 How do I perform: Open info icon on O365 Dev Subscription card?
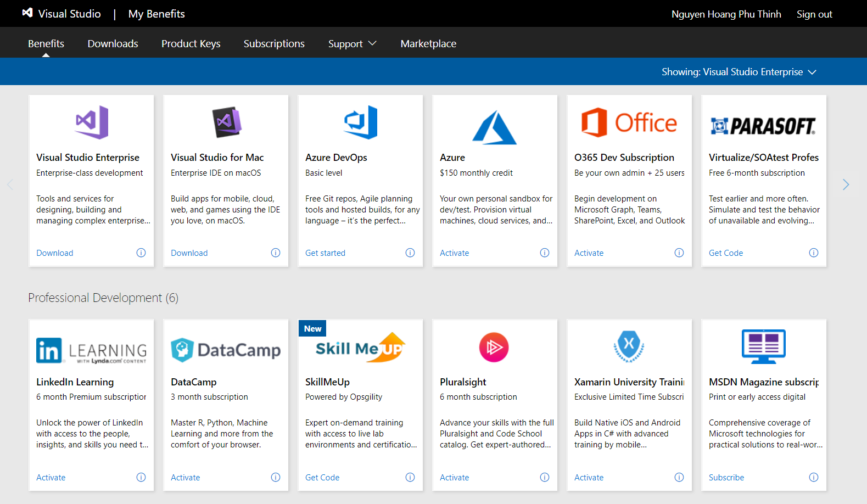pyautogui.click(x=679, y=253)
